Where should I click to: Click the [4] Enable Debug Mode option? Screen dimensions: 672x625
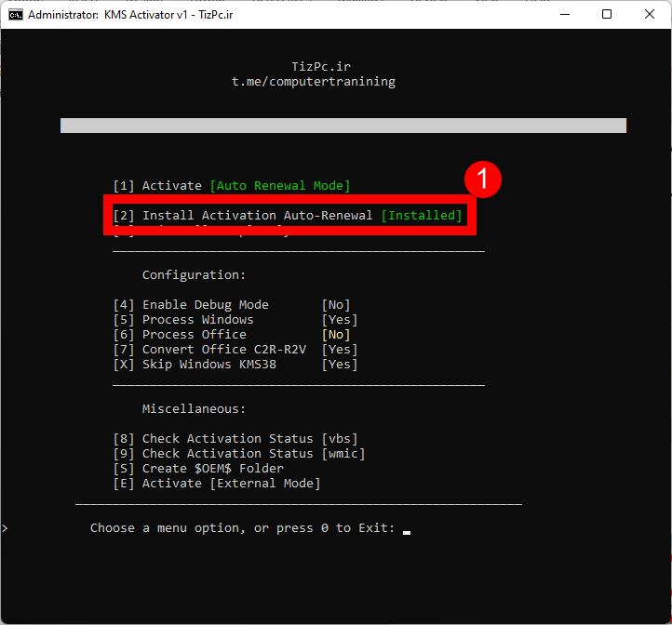click(191, 304)
